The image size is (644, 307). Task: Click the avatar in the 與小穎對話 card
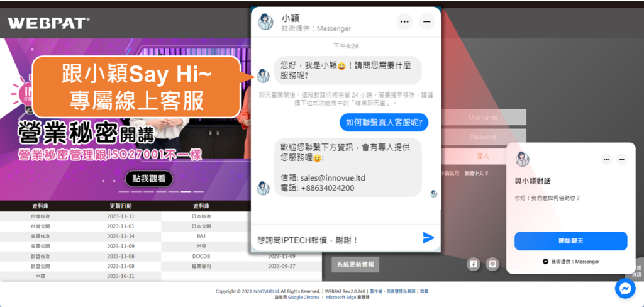(523, 159)
